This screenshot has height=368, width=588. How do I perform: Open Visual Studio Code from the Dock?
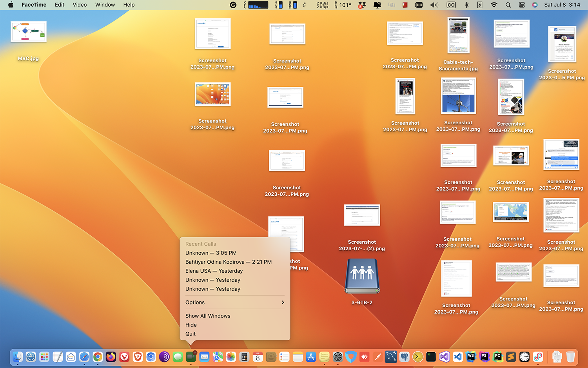(x=457, y=357)
